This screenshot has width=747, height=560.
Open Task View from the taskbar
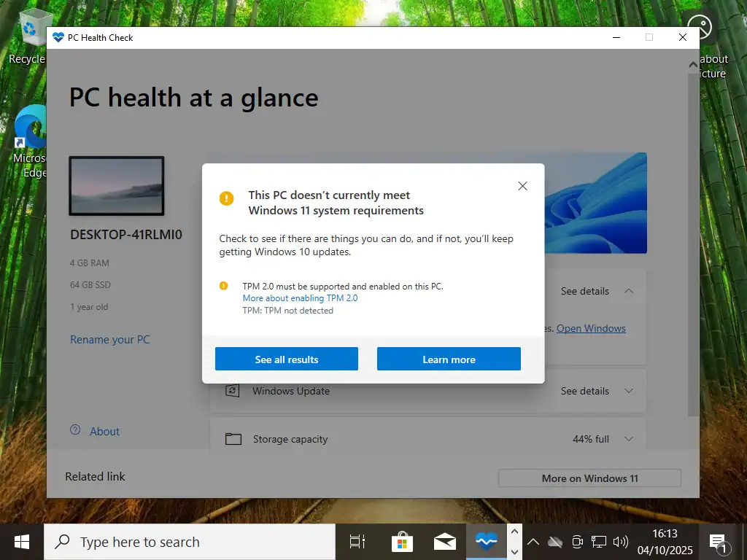(x=357, y=542)
